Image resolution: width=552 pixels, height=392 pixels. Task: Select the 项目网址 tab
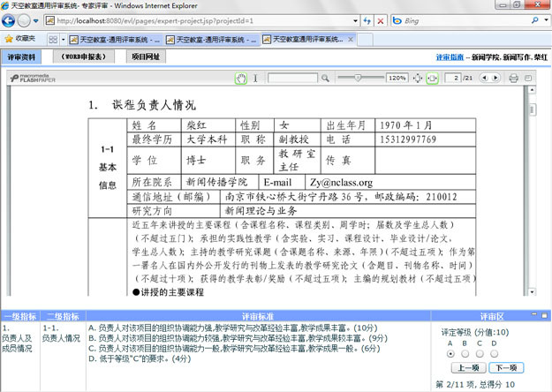pos(146,57)
